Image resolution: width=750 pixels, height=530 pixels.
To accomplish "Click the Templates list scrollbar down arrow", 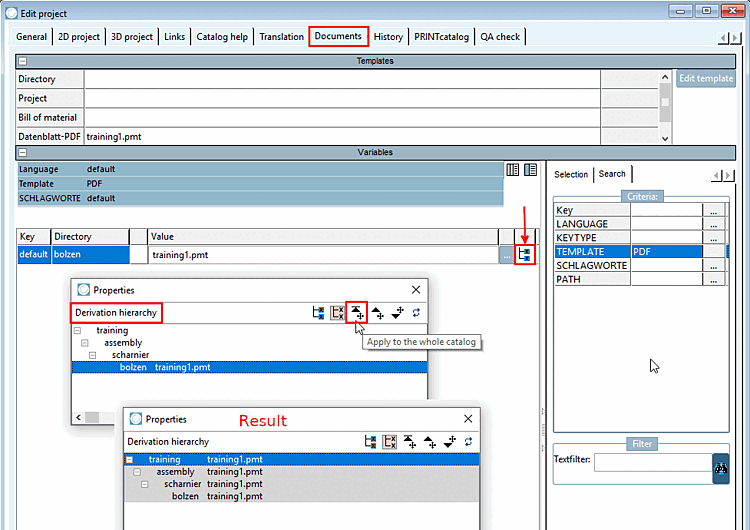I will pos(665,138).
